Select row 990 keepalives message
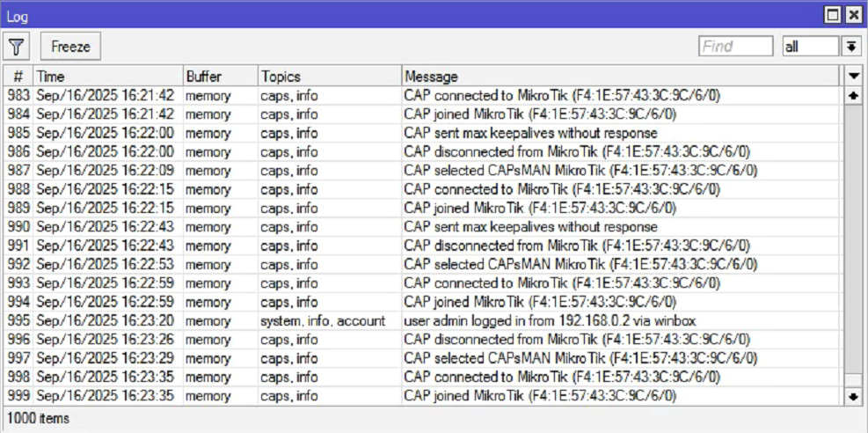868x433 pixels. [x=530, y=227]
